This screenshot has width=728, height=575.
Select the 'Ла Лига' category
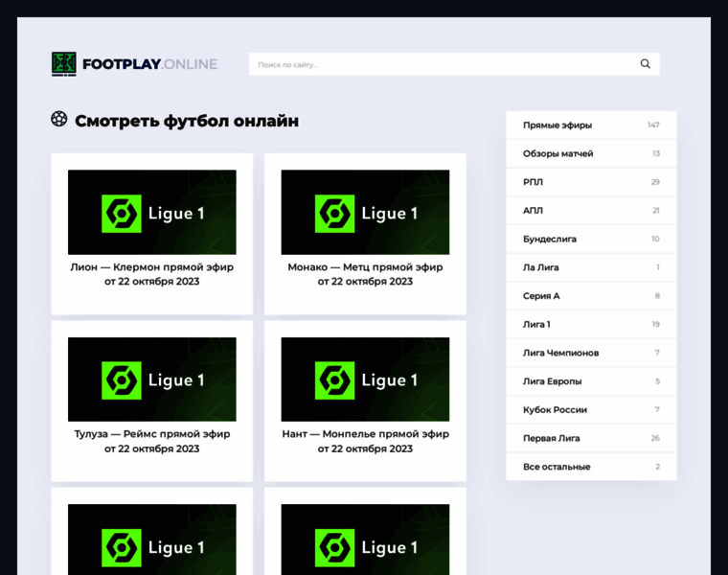coord(591,267)
